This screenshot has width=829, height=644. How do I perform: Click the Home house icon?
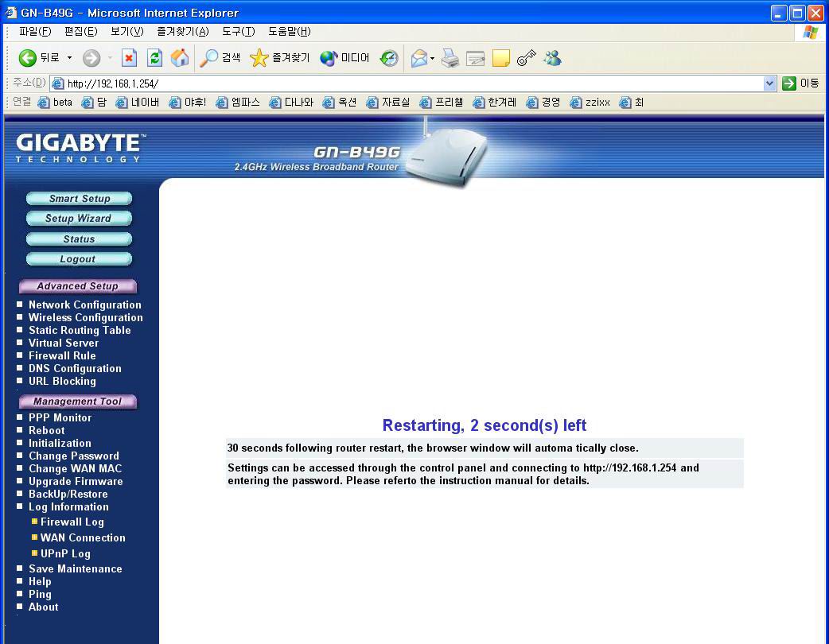click(x=180, y=57)
